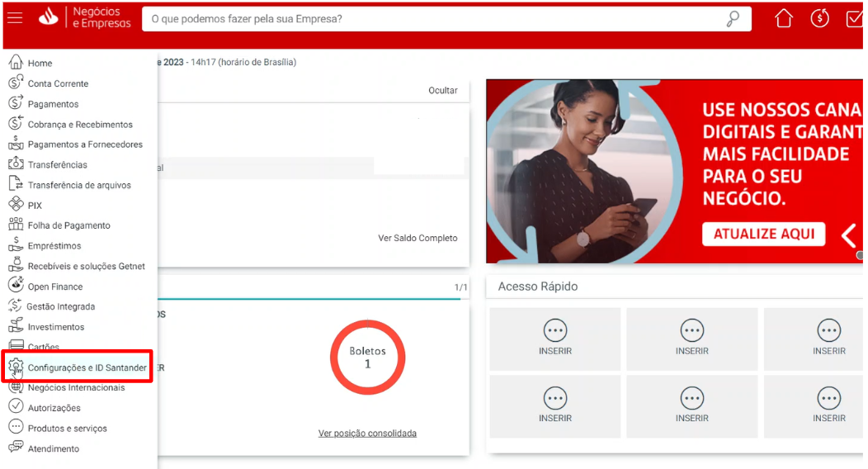Click the Boletos donut chart

(x=367, y=358)
